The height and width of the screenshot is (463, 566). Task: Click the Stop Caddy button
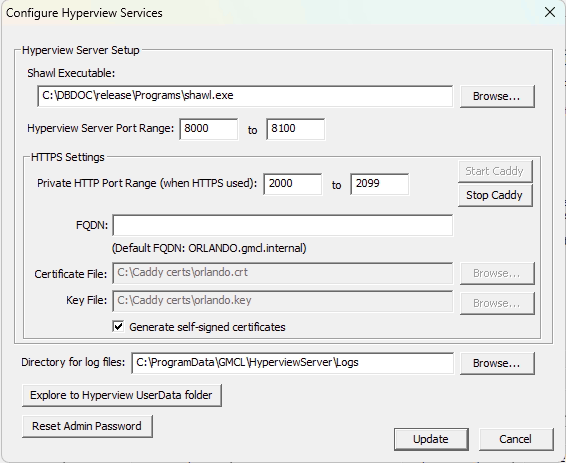pyautogui.click(x=495, y=196)
